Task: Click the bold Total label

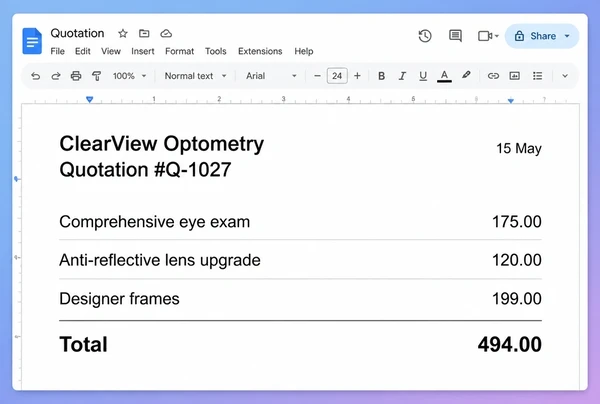Action: tap(83, 344)
